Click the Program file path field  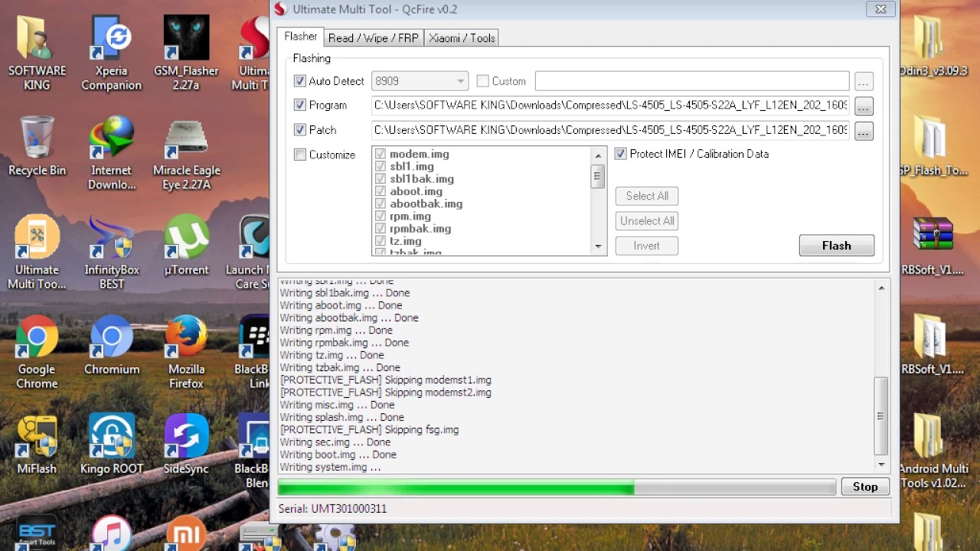(610, 106)
